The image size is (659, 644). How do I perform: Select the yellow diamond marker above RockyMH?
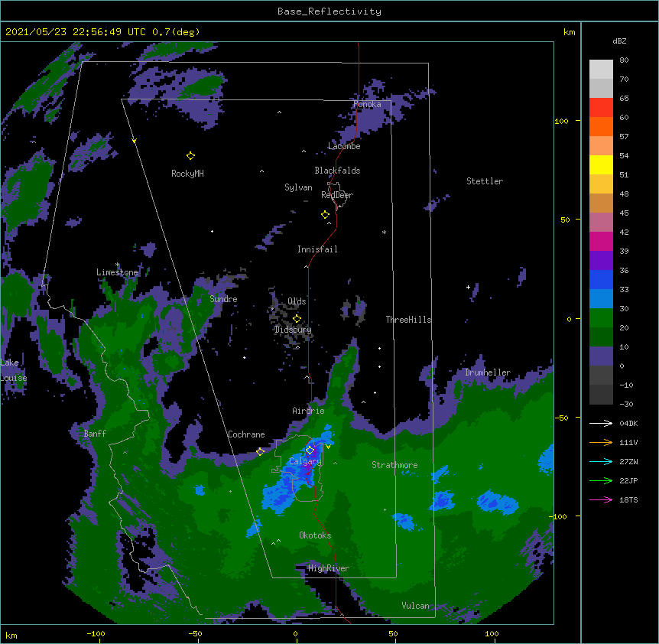click(190, 156)
